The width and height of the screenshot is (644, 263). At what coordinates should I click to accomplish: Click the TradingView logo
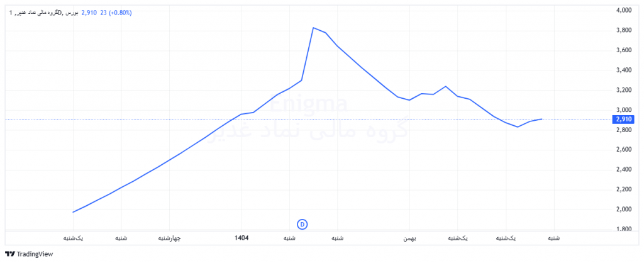pyautogui.click(x=29, y=254)
